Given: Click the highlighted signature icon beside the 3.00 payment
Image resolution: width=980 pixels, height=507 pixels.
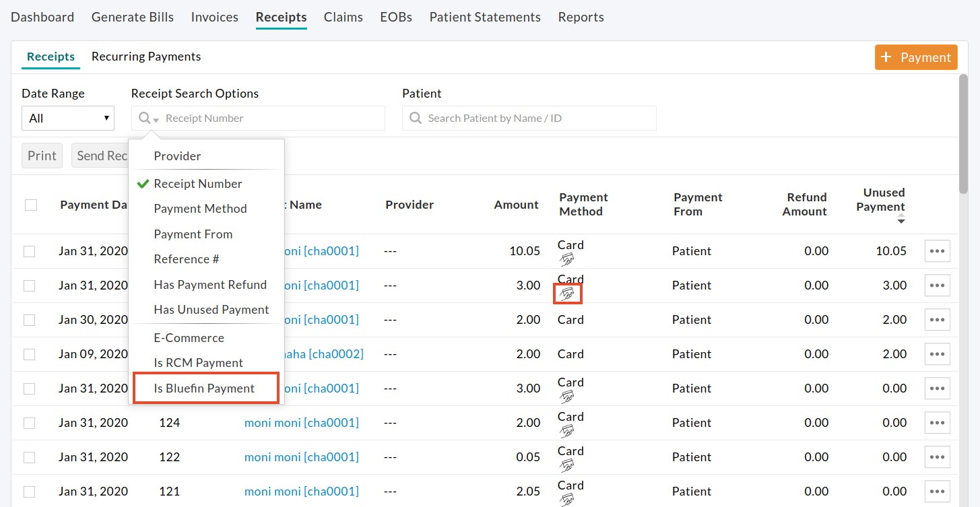Looking at the screenshot, I should [567, 294].
